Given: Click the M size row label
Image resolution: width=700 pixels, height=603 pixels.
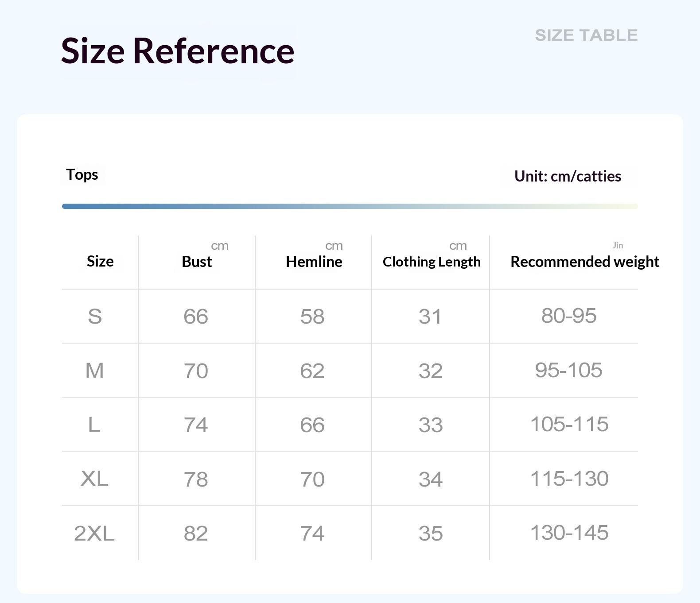Looking at the screenshot, I should click(x=95, y=371).
